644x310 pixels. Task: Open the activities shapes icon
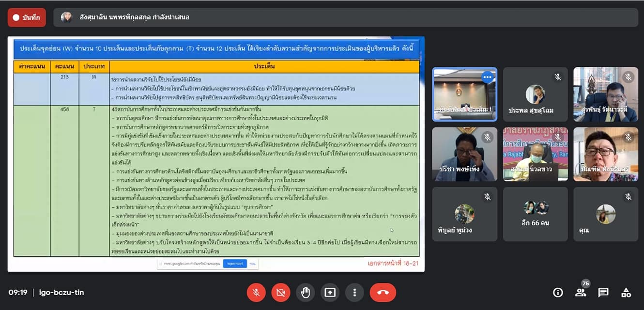click(x=626, y=293)
